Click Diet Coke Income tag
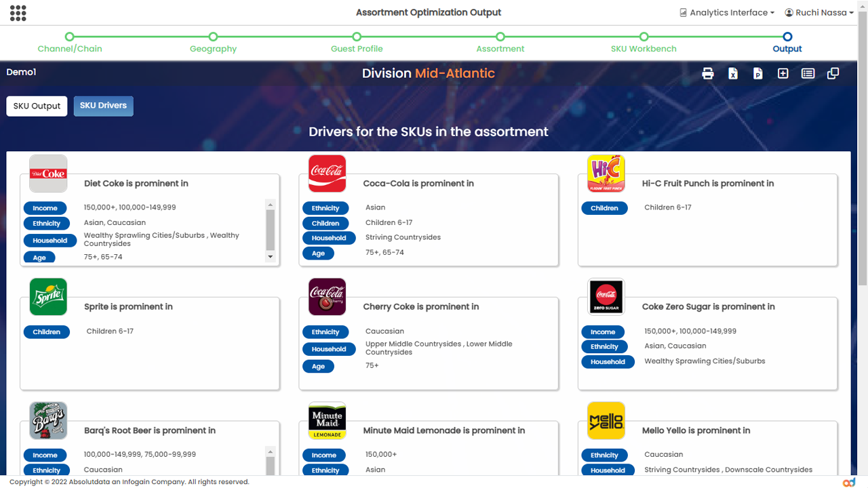This screenshot has width=868, height=488. (x=45, y=208)
